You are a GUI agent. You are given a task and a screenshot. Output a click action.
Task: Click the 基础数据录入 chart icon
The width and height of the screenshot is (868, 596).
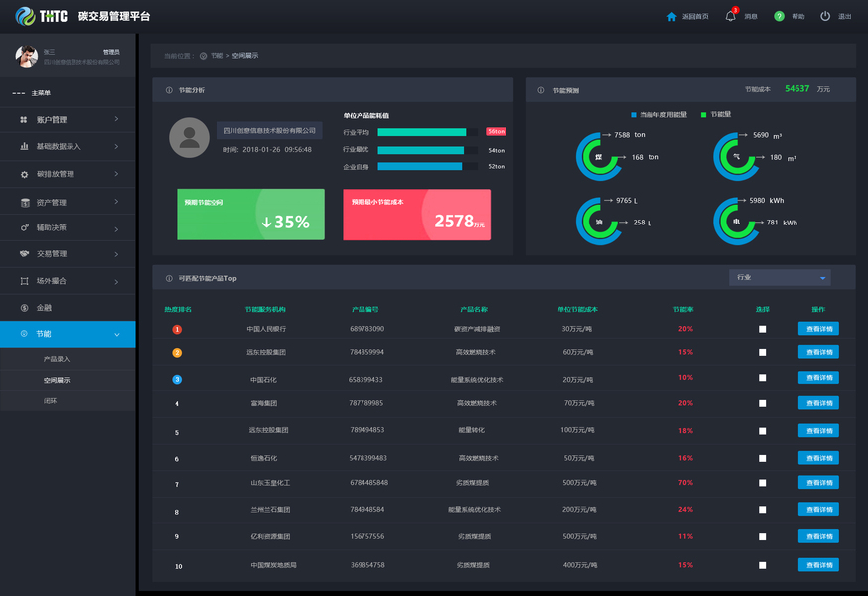point(24,146)
